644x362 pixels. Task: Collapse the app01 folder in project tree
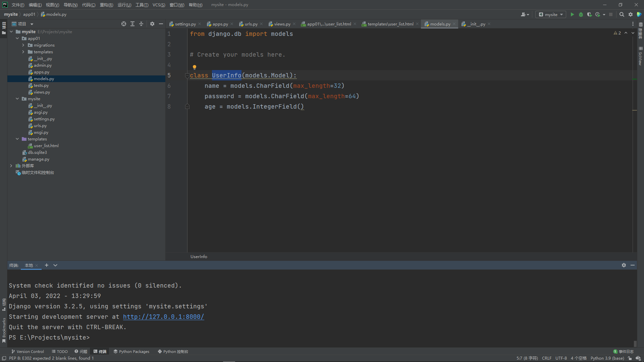pos(17,39)
